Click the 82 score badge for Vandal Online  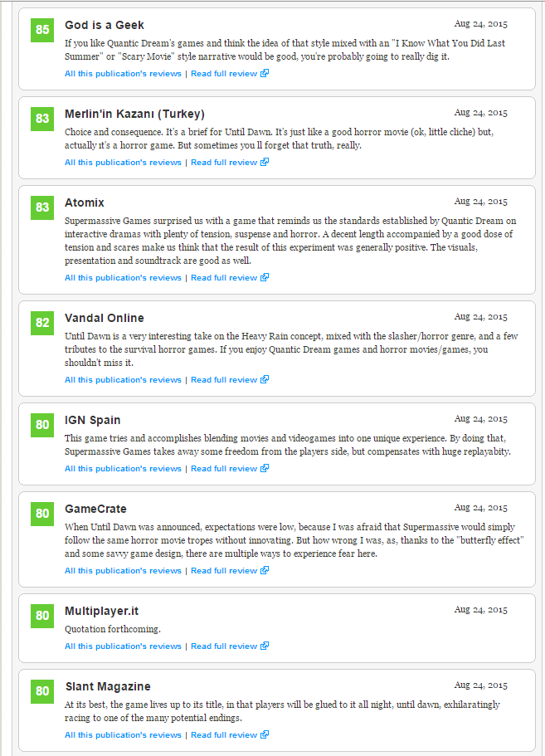coord(42,323)
